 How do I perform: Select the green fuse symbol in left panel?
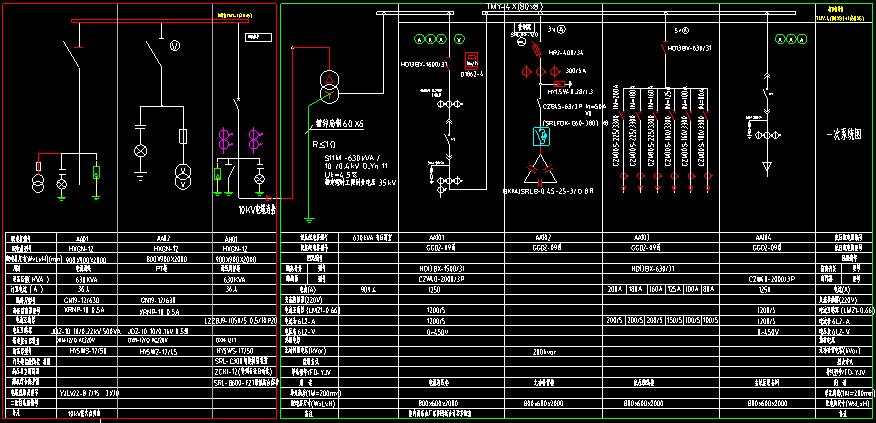coord(95,173)
